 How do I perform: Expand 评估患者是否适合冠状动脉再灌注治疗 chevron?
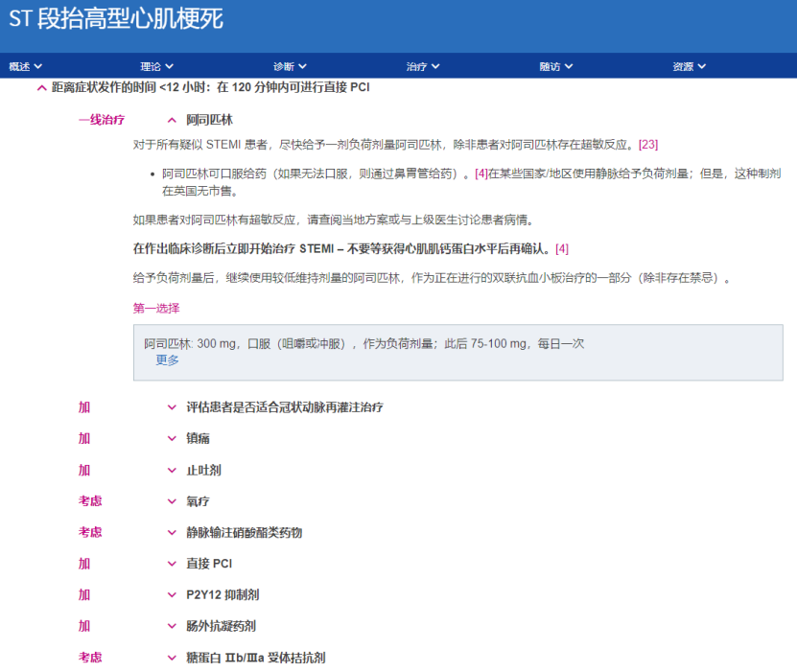pos(172,407)
